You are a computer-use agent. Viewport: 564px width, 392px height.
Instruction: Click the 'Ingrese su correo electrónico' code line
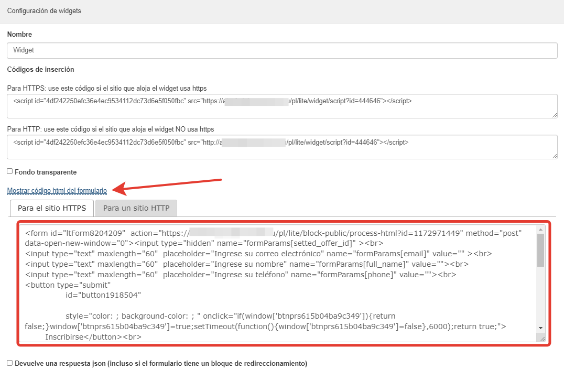click(x=258, y=254)
